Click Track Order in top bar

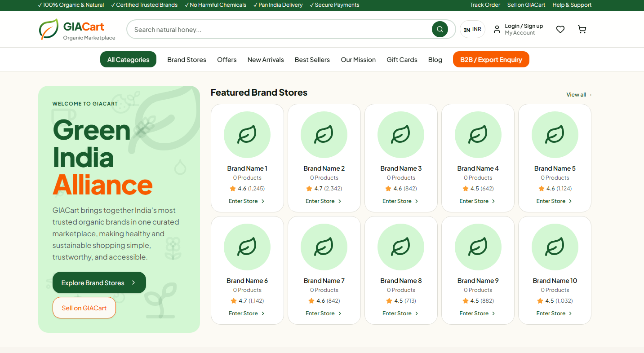485,5
